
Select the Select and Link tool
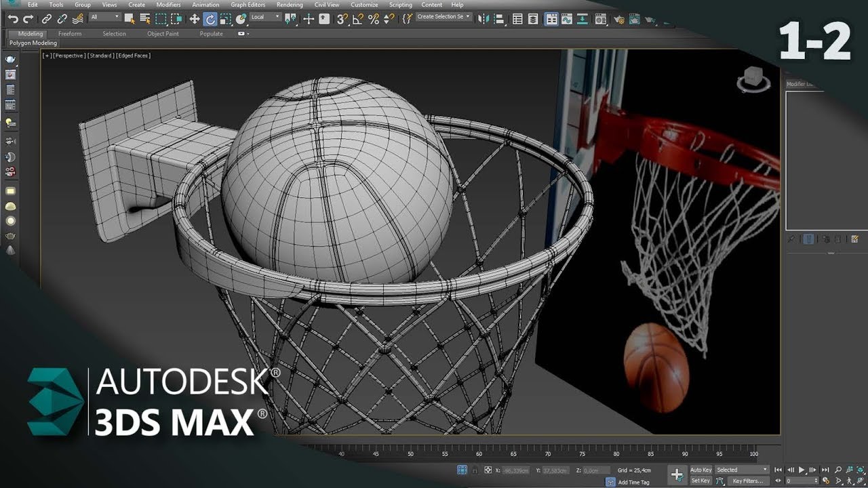click(46, 19)
